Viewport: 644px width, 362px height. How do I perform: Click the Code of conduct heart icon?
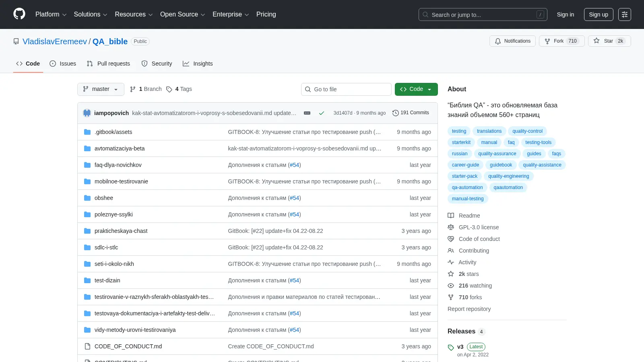tap(451, 239)
